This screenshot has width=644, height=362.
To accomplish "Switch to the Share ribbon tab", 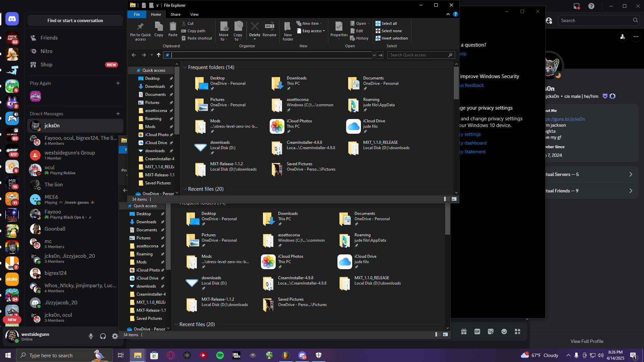I will point(175,14).
